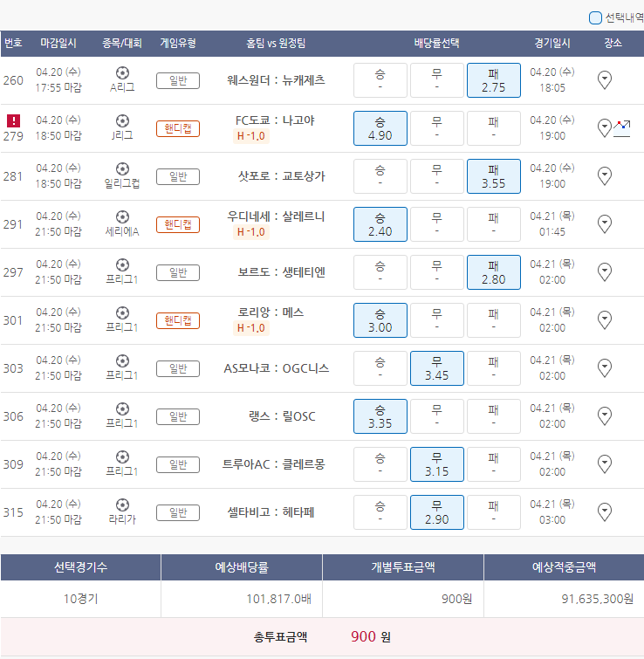This screenshot has width=644, height=659.
Task: Open location pin for match 306
Action: (604, 415)
